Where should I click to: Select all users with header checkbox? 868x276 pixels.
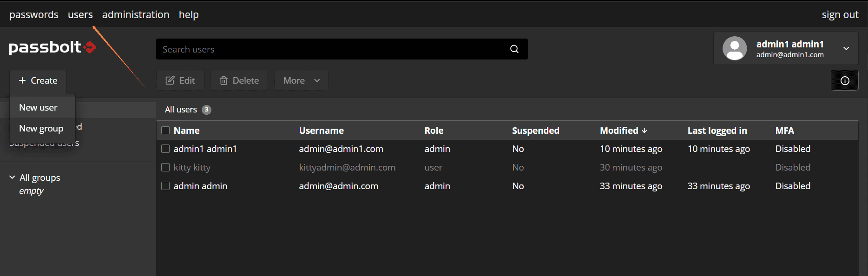pyautogui.click(x=165, y=131)
